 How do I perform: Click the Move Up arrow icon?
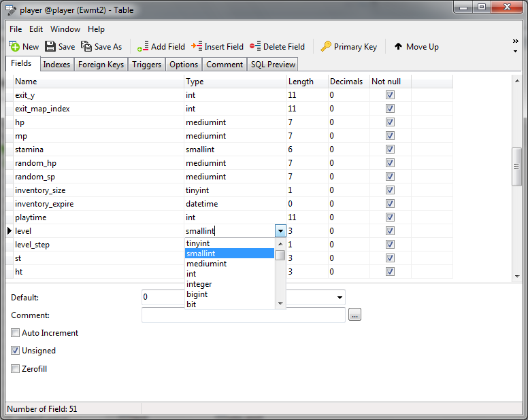point(398,46)
